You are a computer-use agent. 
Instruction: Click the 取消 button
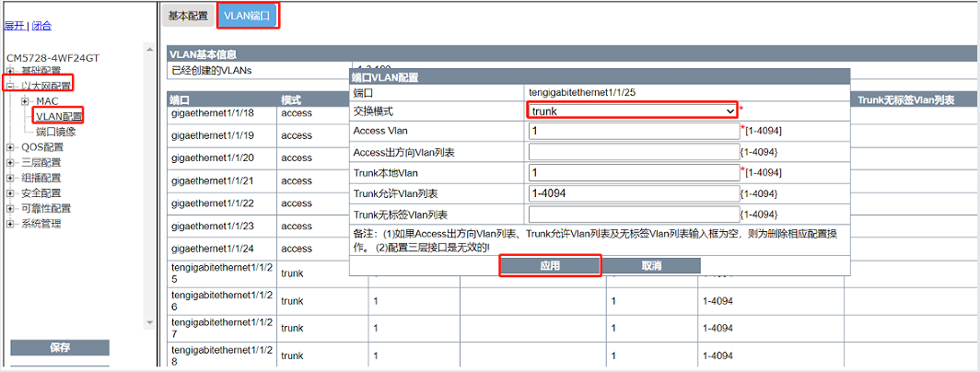[x=650, y=265]
